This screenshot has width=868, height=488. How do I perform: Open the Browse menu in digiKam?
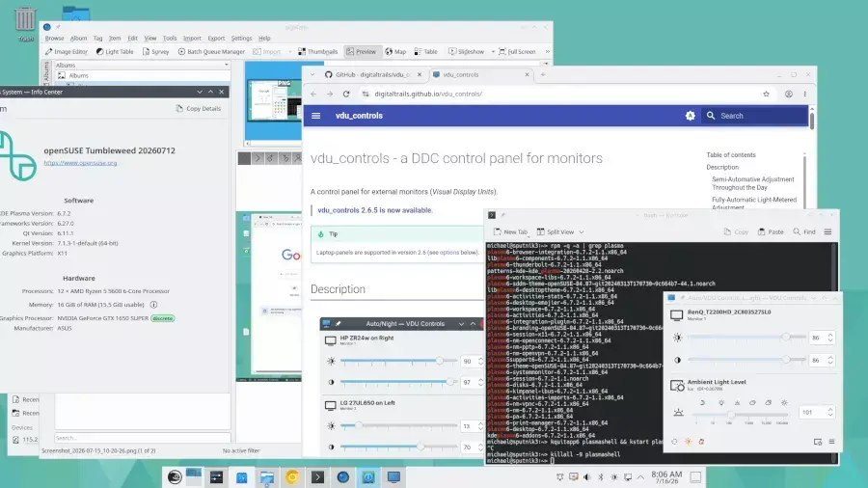(x=54, y=39)
